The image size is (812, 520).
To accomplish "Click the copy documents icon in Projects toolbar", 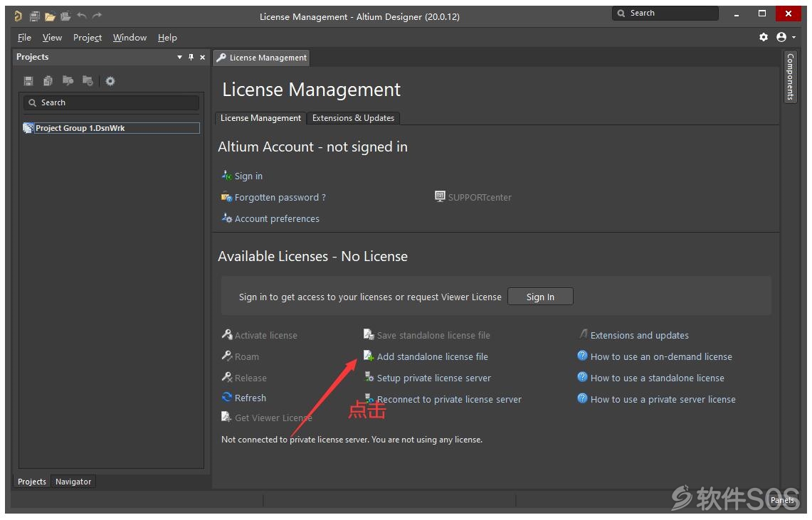I will point(48,80).
